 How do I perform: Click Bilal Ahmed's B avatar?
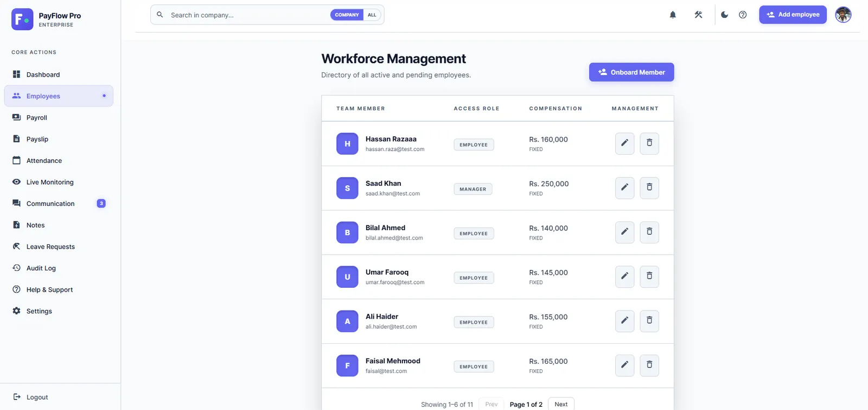point(347,232)
